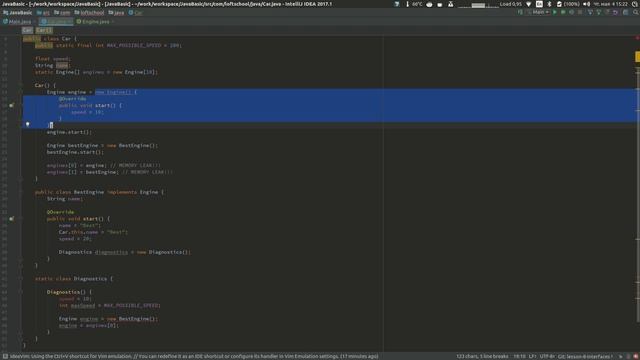
Task: Click the Make Project build icon
Action: [x=519, y=12]
